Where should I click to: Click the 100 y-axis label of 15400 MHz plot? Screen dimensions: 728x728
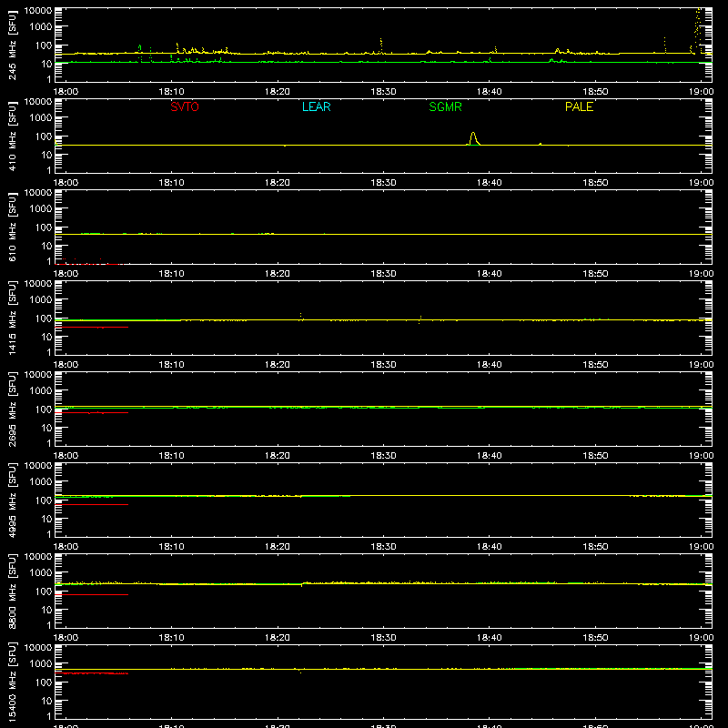[x=44, y=682]
